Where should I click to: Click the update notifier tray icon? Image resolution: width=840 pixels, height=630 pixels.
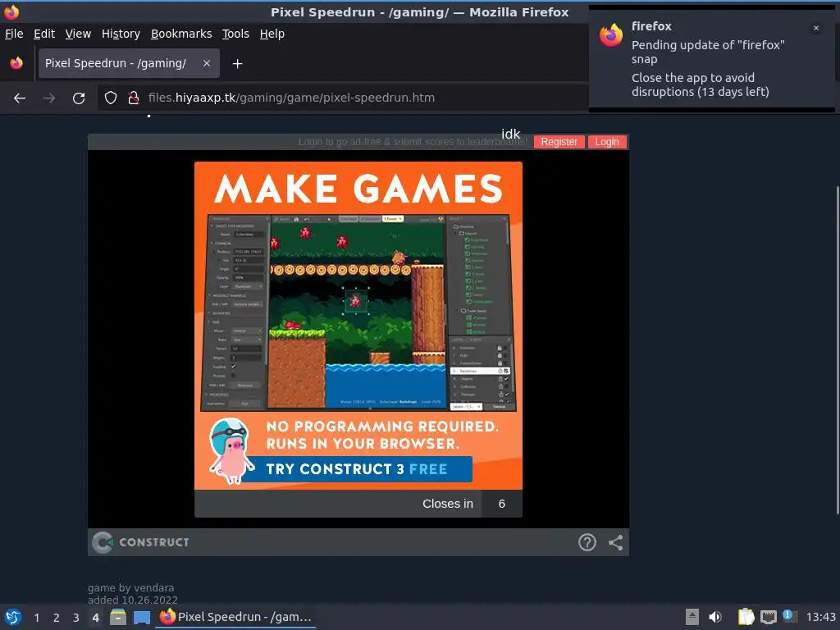pyautogui.click(x=790, y=616)
